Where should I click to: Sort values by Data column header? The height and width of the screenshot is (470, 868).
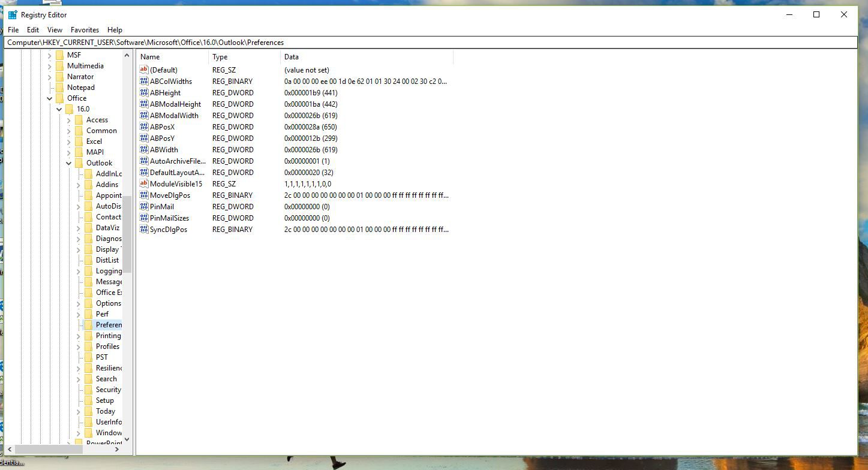tap(367, 57)
